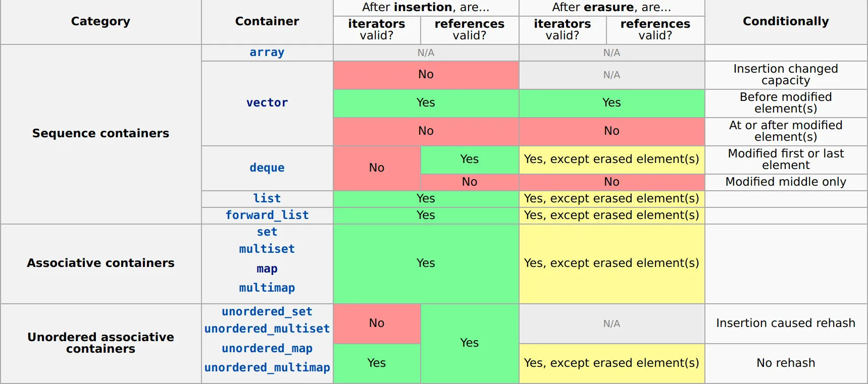Viewport: 868px width, 384px height.
Task: Follow the unordered_map link
Action: (x=267, y=349)
